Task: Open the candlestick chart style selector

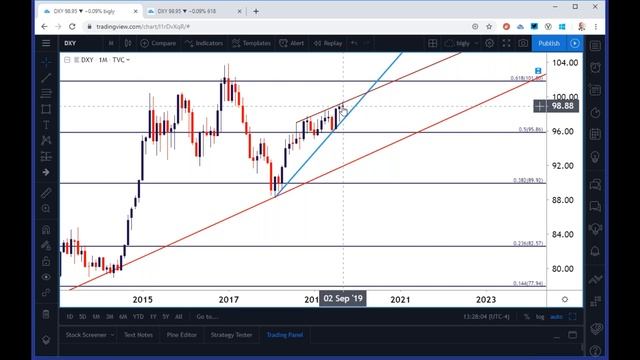Action: (x=128, y=43)
